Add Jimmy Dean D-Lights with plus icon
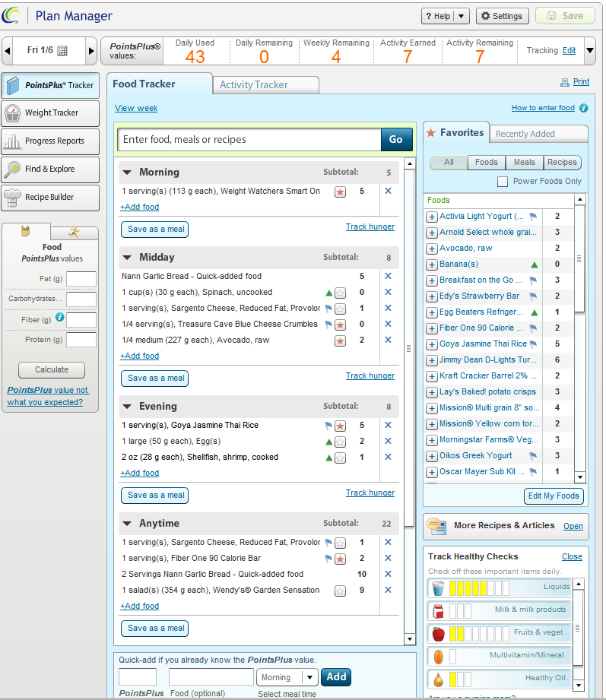This screenshot has width=606, height=700. click(x=431, y=360)
